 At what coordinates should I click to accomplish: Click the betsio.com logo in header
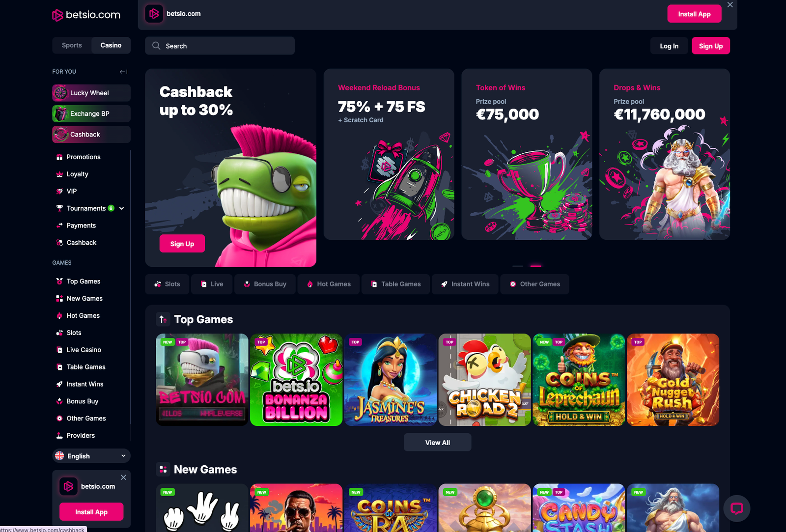[86, 15]
